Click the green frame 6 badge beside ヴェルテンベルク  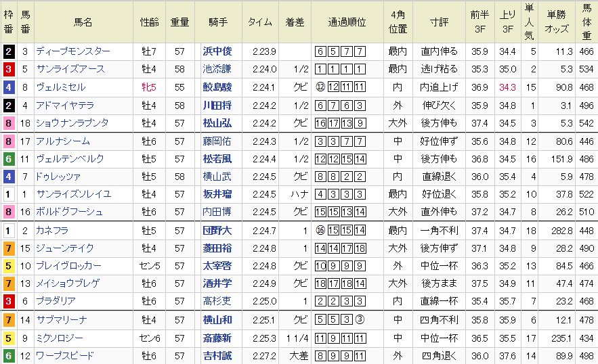tap(7, 159)
